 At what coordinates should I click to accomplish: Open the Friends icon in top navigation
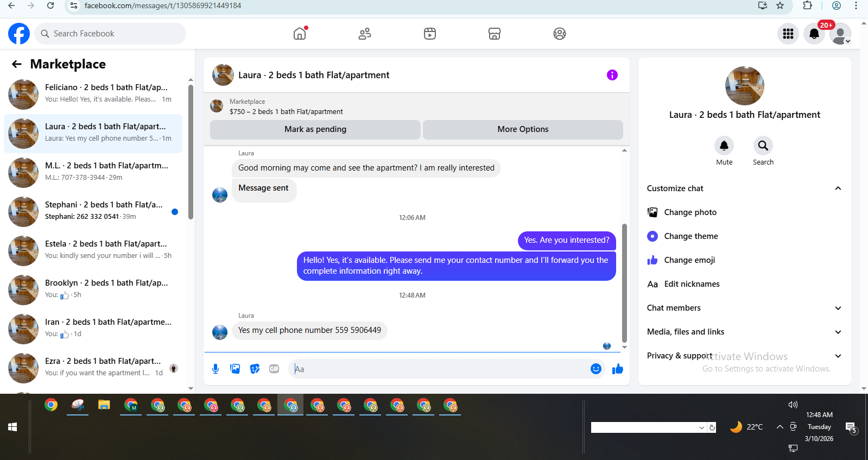click(x=365, y=34)
